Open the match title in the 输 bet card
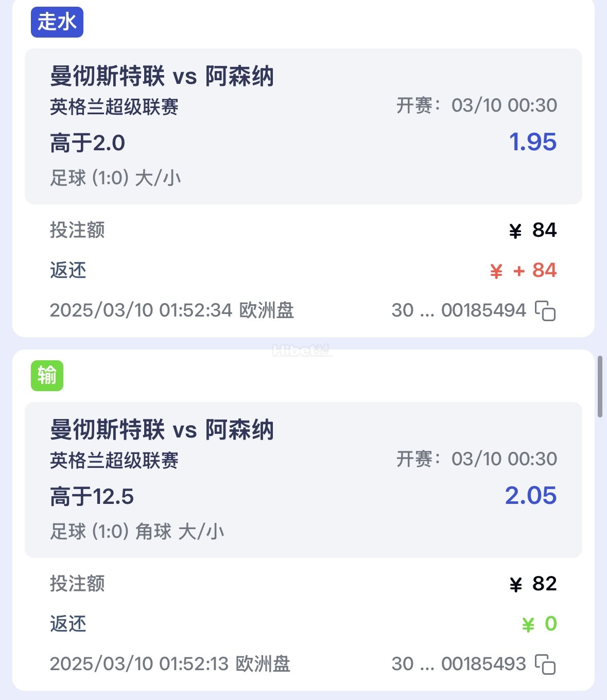 click(x=162, y=430)
